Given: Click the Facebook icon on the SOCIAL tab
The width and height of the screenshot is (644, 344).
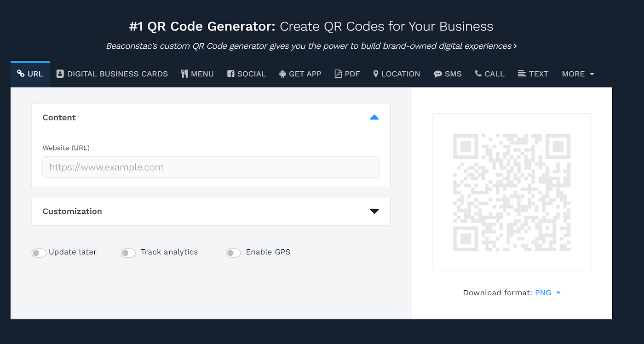Looking at the screenshot, I should coord(230,74).
